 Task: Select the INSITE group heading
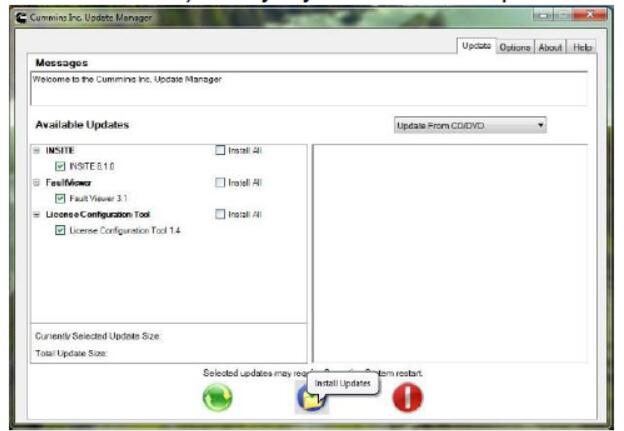coord(60,150)
